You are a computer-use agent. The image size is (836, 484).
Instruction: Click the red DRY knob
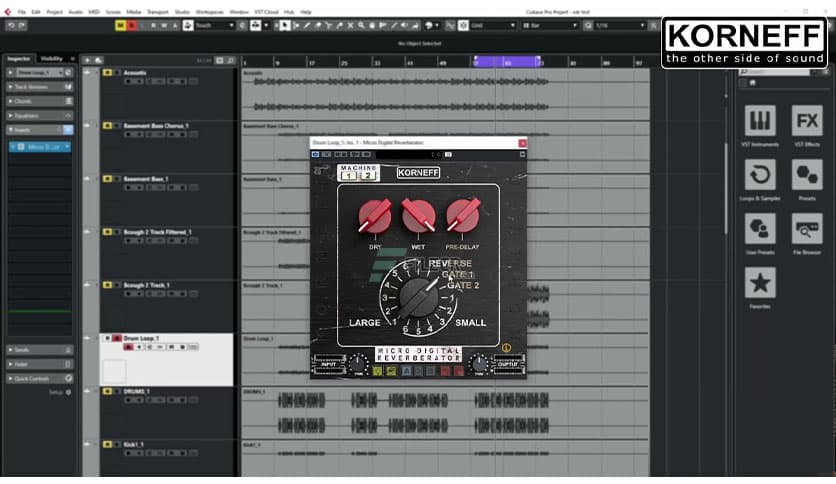click(375, 217)
